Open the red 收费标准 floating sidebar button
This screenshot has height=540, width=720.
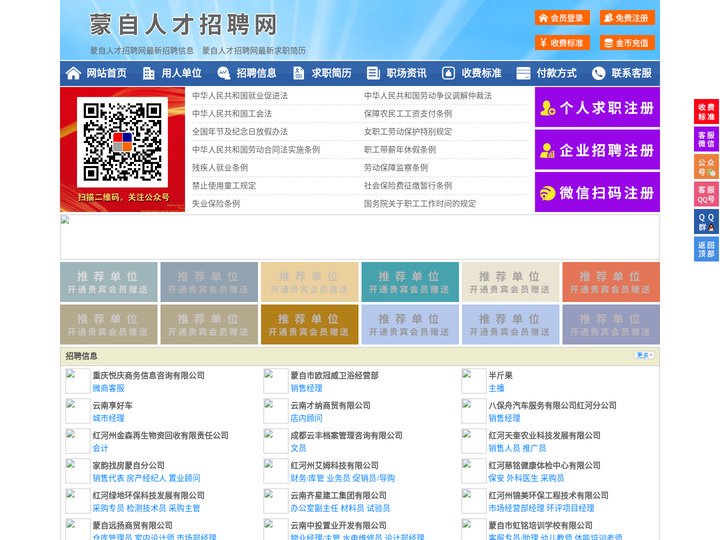[x=706, y=112]
